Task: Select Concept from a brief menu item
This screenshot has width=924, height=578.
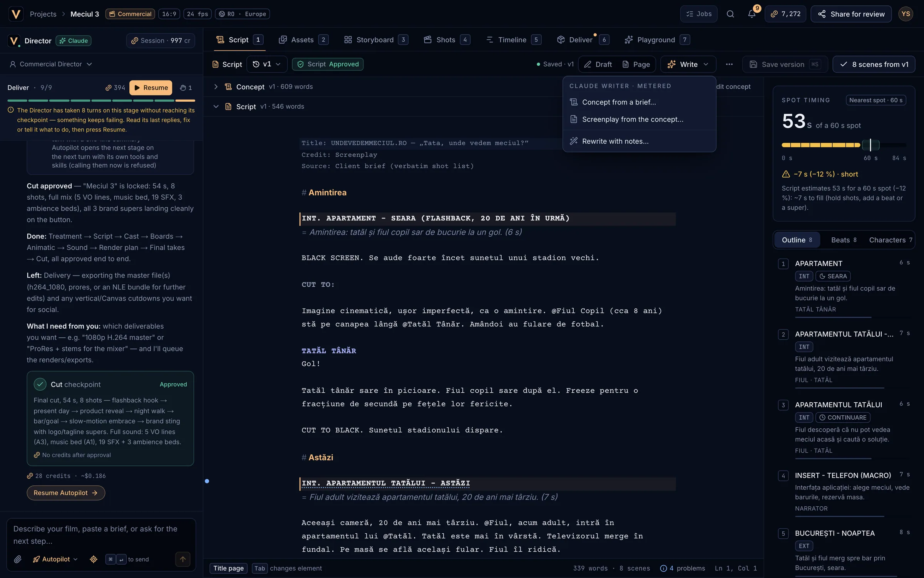Action: point(639,102)
